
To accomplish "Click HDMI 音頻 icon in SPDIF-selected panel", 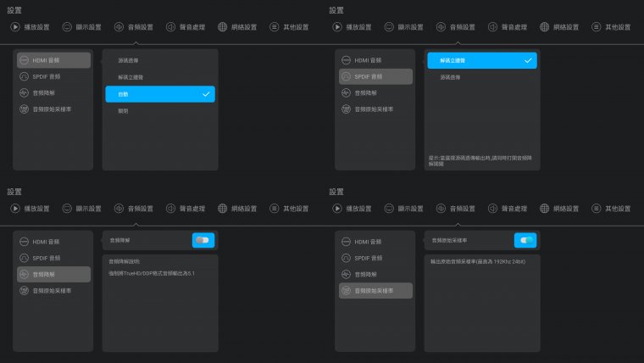I will pos(347,60).
